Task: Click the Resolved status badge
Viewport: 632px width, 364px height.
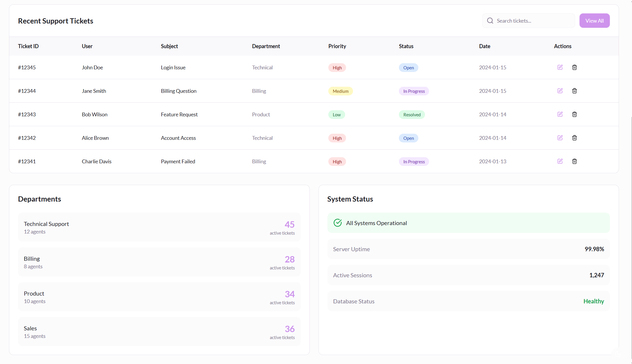Action: click(412, 115)
